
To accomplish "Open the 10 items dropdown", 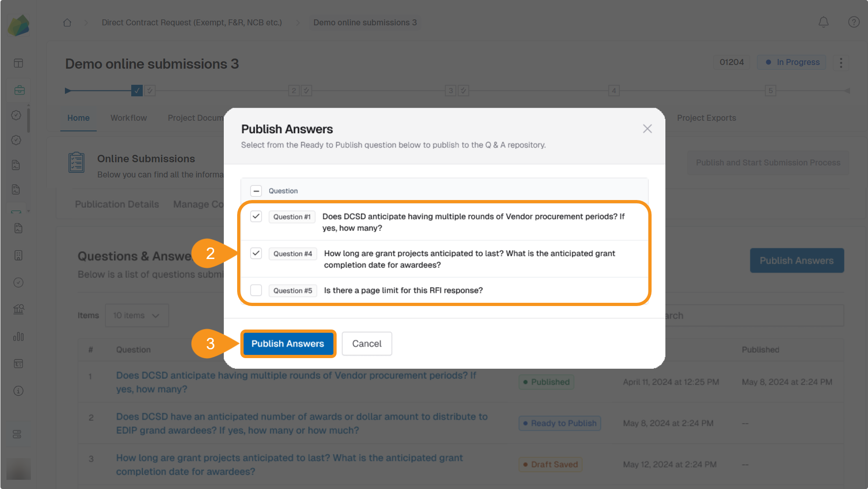I will click(136, 315).
